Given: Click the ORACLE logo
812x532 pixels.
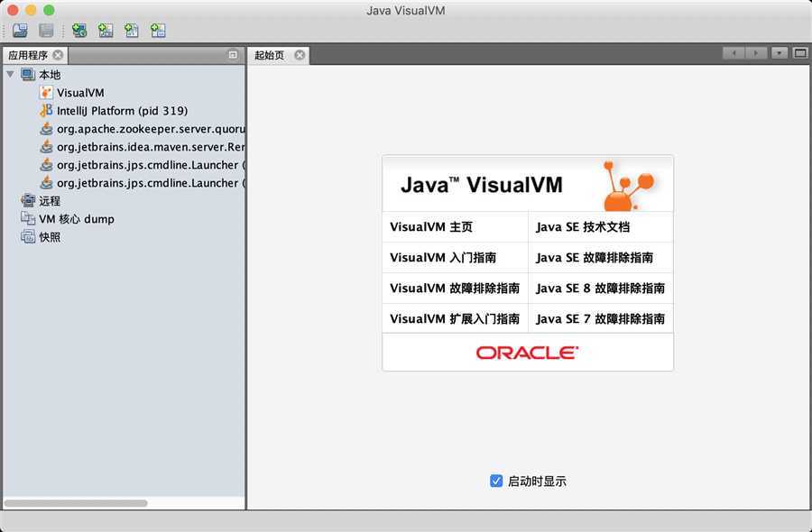Looking at the screenshot, I should pyautogui.click(x=527, y=353).
